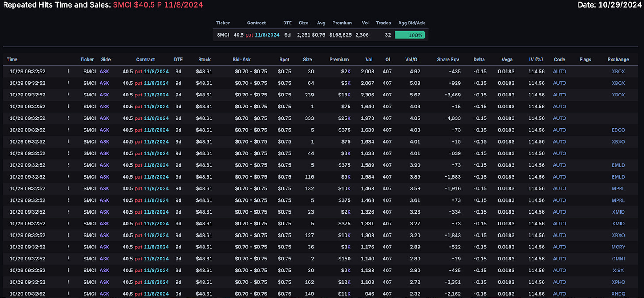Click the AUTO code in the 1,640 volume row
This screenshot has height=298, width=644.
click(x=560, y=107)
